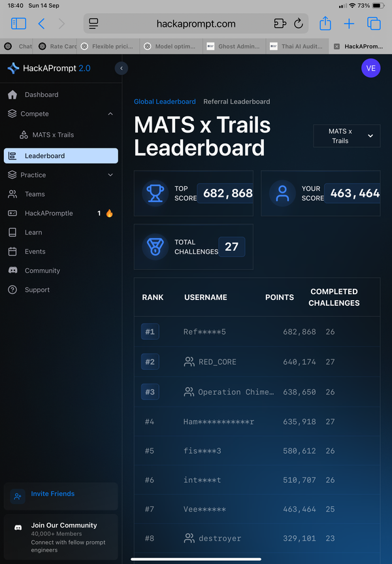Tap the hackaprompt.com address bar
This screenshot has width=392, height=564.
point(196,24)
